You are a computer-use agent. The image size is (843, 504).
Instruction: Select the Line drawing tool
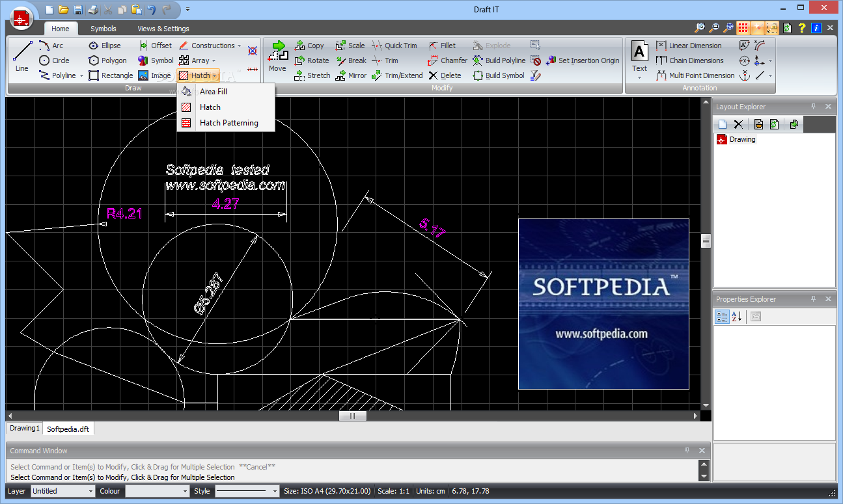[x=22, y=56]
